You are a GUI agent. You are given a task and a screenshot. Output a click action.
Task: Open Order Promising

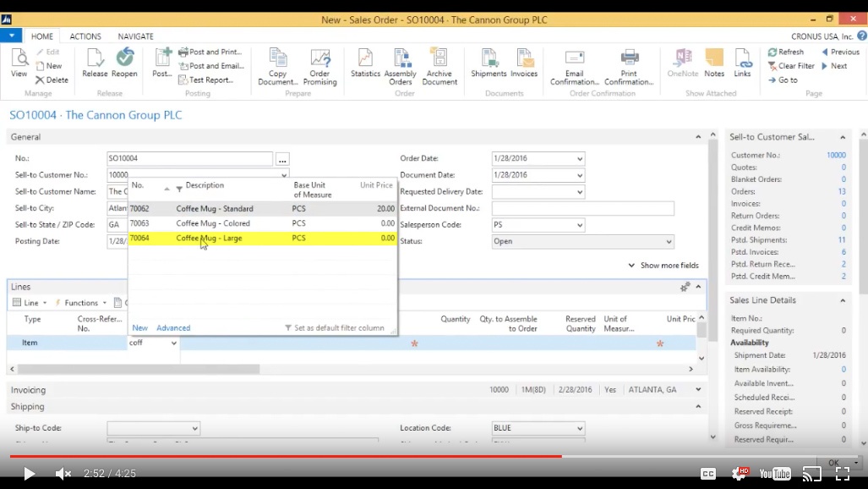pyautogui.click(x=320, y=67)
